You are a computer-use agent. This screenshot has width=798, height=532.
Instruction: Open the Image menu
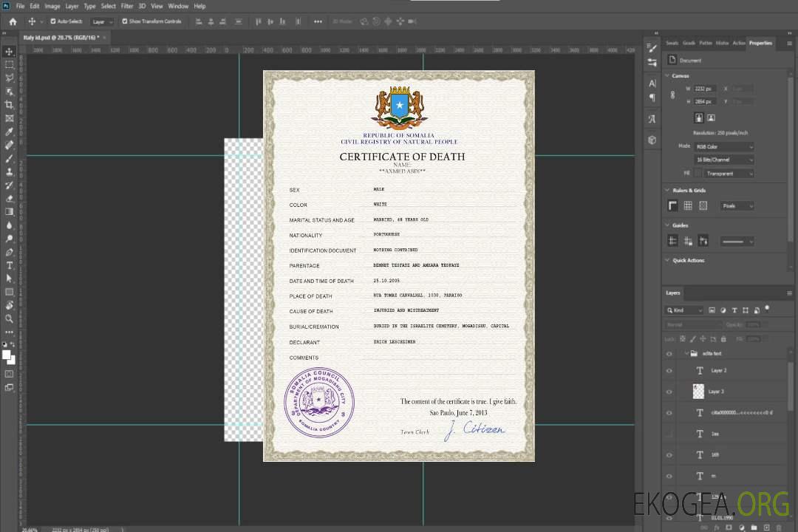pos(52,6)
